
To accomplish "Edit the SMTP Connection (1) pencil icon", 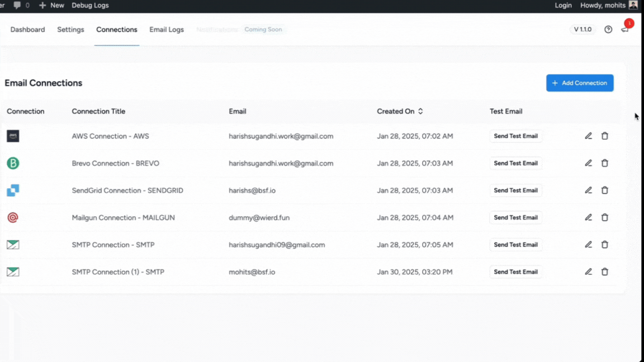I will coord(588,271).
